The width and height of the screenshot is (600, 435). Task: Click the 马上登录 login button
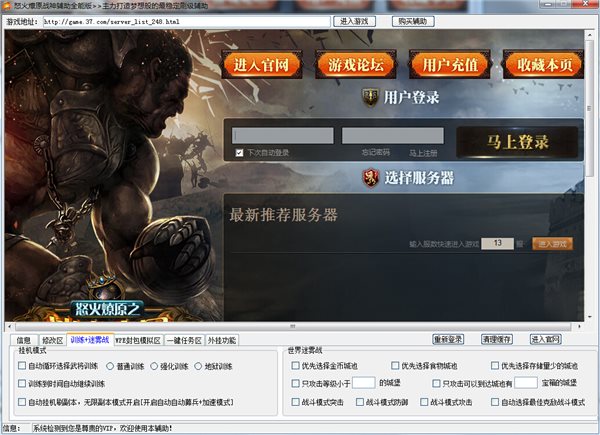[517, 142]
